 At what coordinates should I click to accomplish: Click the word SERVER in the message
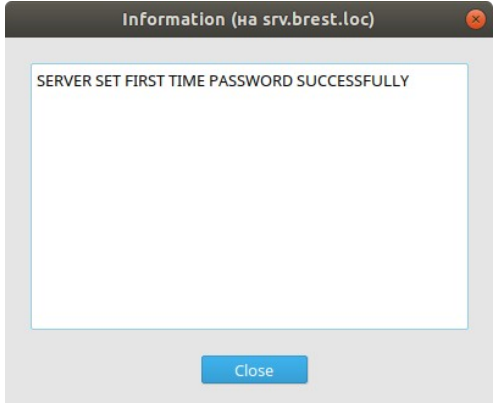pos(64,81)
